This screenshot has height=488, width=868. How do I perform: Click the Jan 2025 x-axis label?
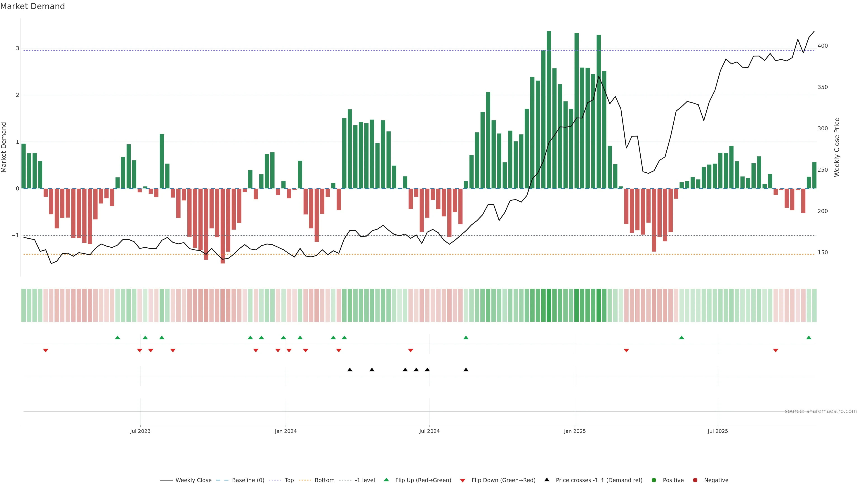[575, 432]
